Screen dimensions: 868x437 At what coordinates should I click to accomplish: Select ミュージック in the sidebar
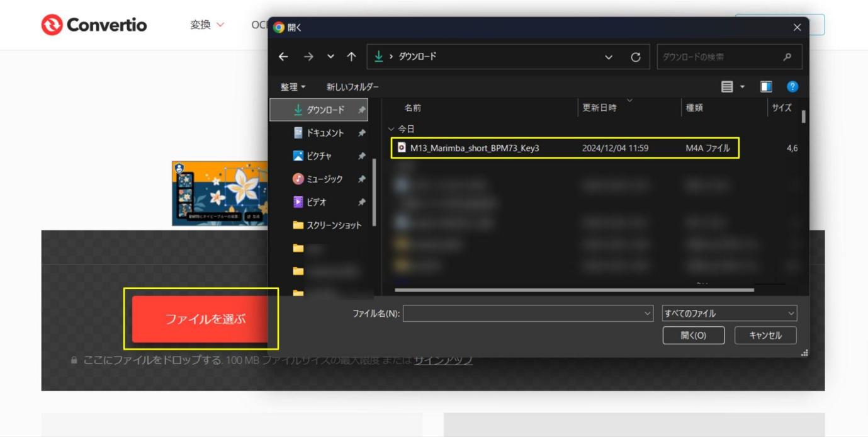pyautogui.click(x=318, y=179)
